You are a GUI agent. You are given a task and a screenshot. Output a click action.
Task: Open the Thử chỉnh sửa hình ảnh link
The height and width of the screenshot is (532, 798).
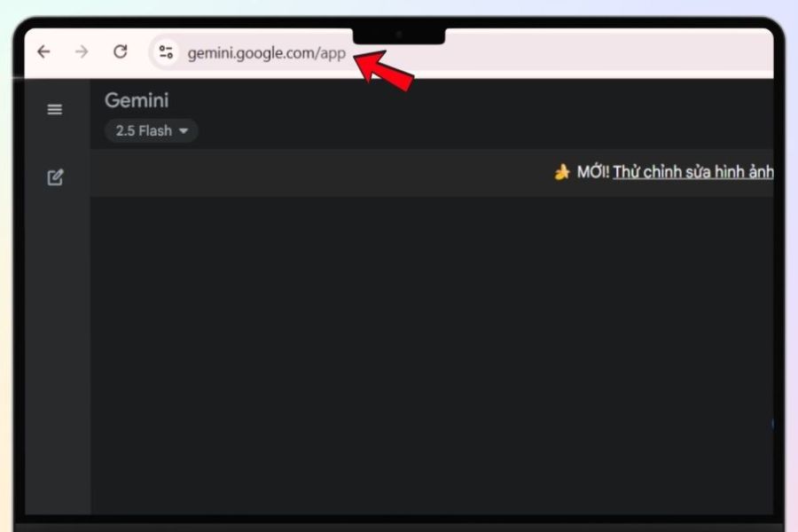point(693,172)
